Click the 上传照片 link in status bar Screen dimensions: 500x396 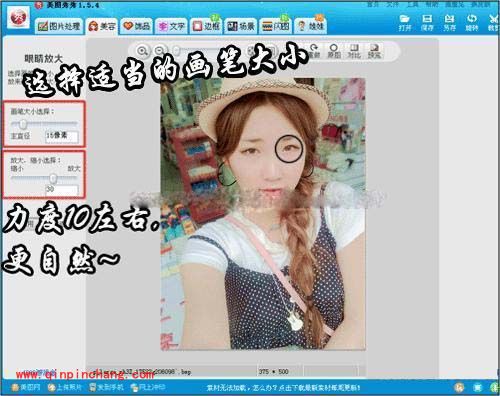click(65, 388)
